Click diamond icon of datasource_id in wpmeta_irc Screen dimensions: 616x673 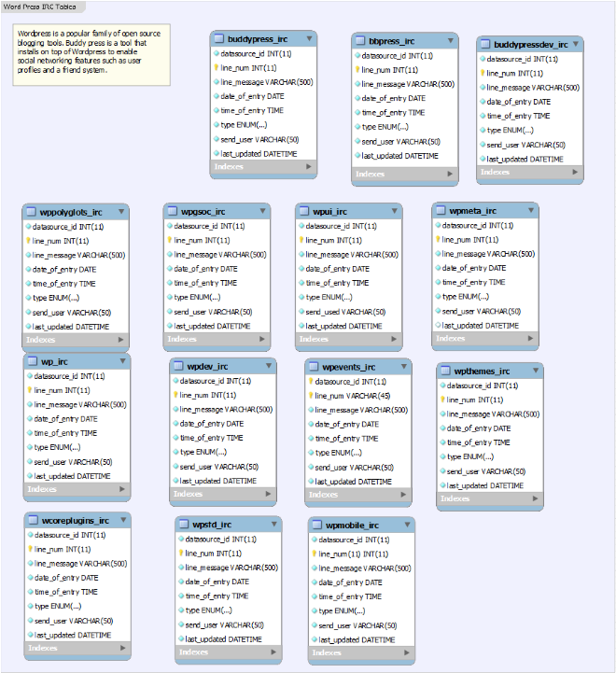438,225
